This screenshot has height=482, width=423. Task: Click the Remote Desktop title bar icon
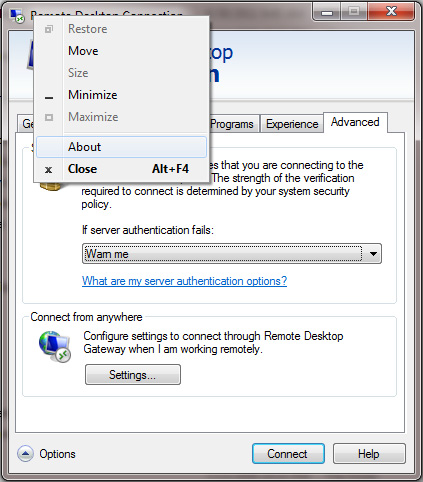17,15
